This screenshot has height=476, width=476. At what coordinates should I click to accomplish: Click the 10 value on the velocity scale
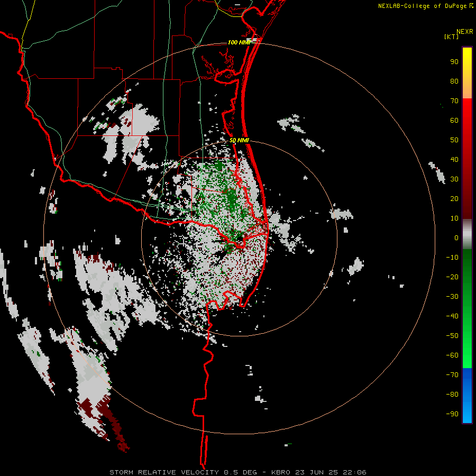454,218
